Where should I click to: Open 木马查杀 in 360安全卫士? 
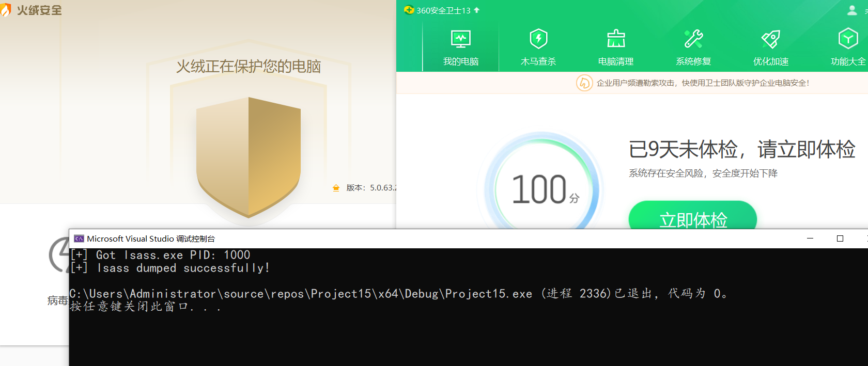pyautogui.click(x=538, y=48)
